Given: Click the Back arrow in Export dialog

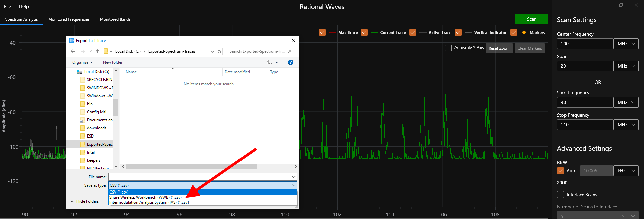Looking at the screenshot, I should tap(73, 51).
